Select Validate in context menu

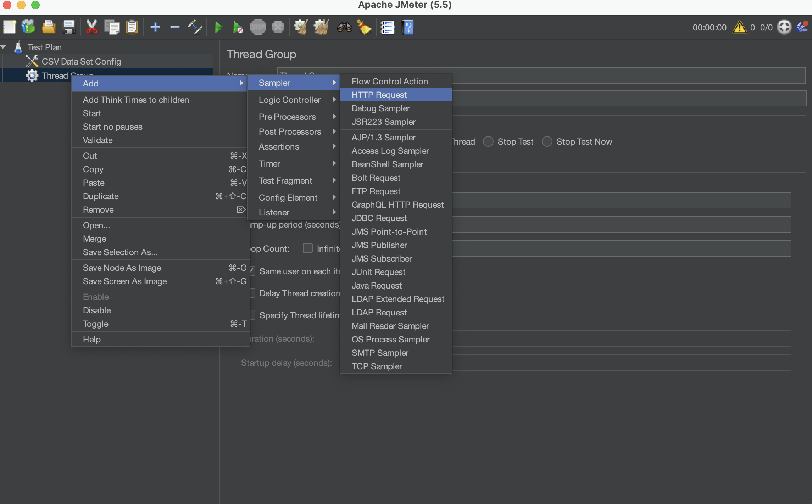point(159,140)
